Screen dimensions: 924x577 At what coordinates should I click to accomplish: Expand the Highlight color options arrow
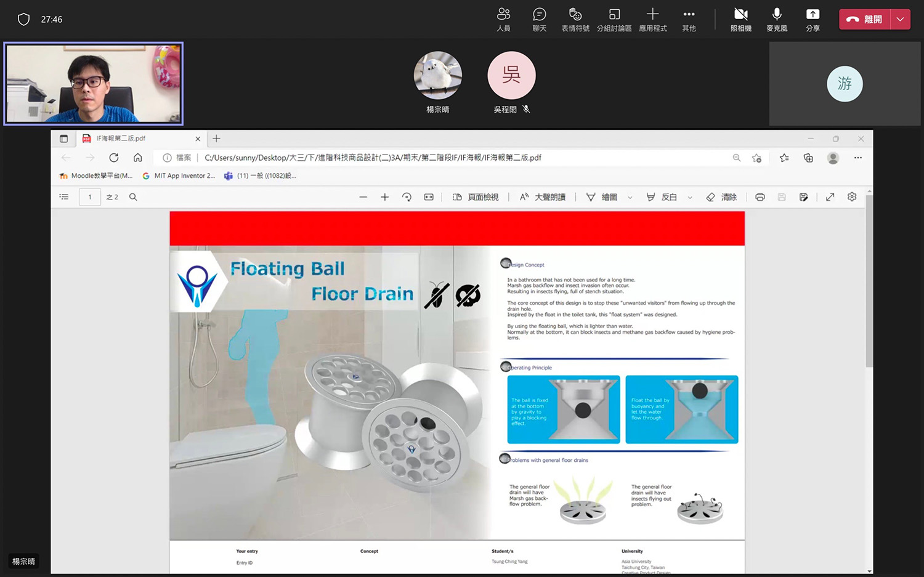pyautogui.click(x=690, y=198)
